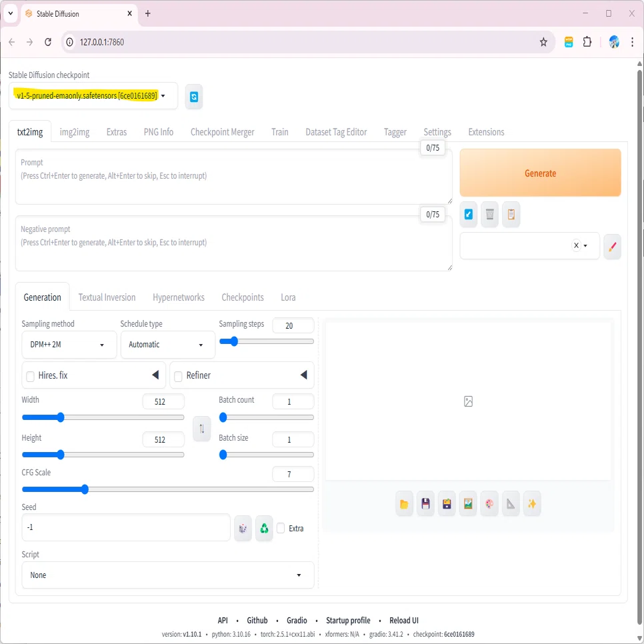Clear the selected styles X button

pyautogui.click(x=576, y=245)
